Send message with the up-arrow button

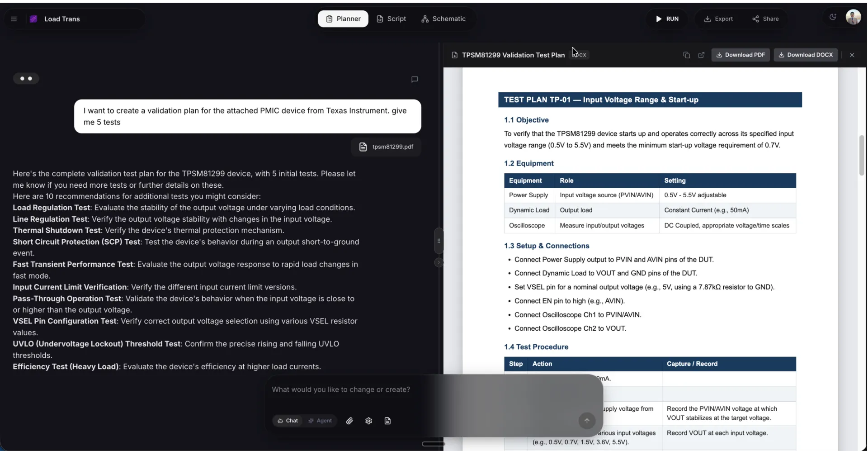click(x=587, y=421)
